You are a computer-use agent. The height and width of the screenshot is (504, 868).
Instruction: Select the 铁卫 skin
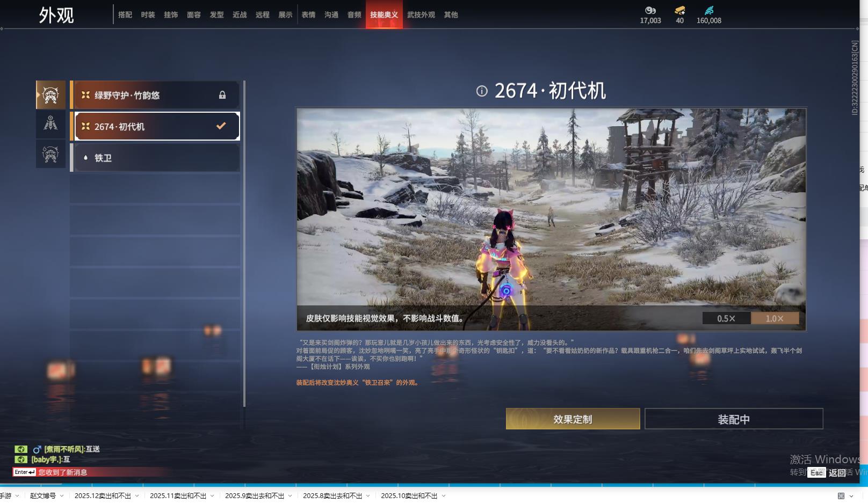[155, 158]
